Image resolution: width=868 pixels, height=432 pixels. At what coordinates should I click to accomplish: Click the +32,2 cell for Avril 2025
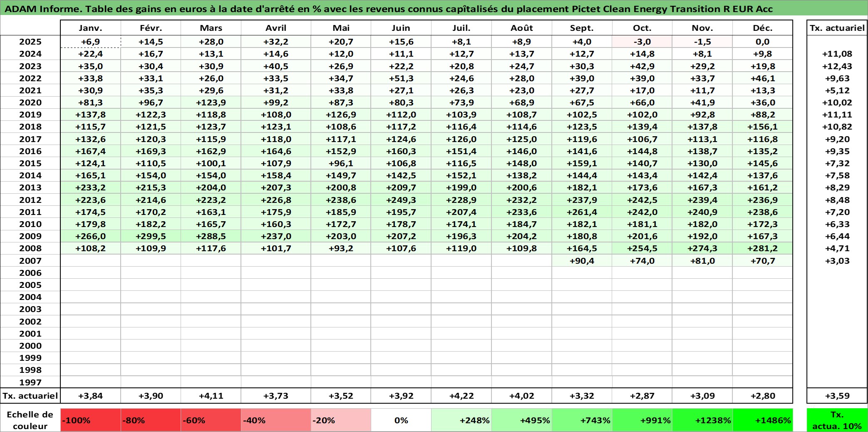(x=276, y=42)
